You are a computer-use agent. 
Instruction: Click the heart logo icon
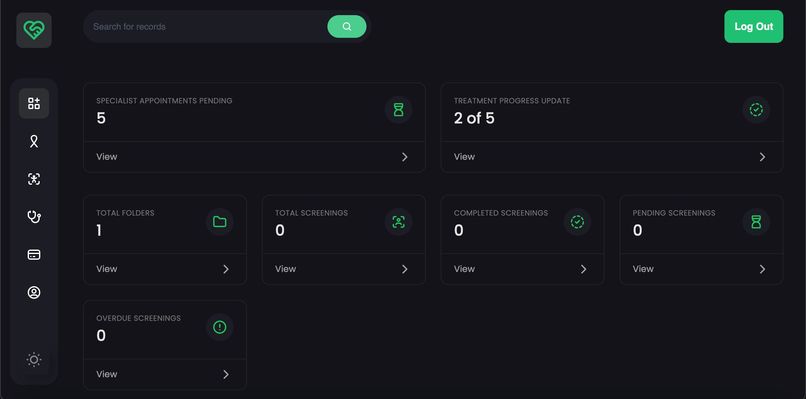pyautogui.click(x=34, y=30)
